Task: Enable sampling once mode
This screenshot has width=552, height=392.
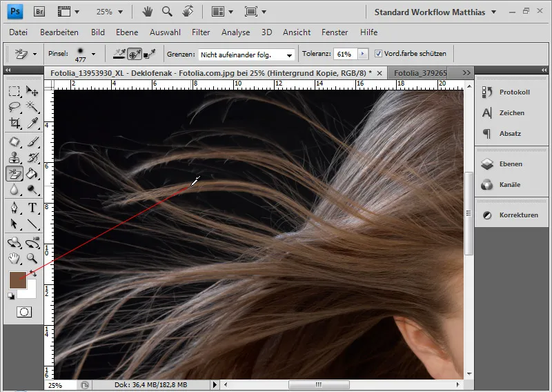Action: pos(135,54)
